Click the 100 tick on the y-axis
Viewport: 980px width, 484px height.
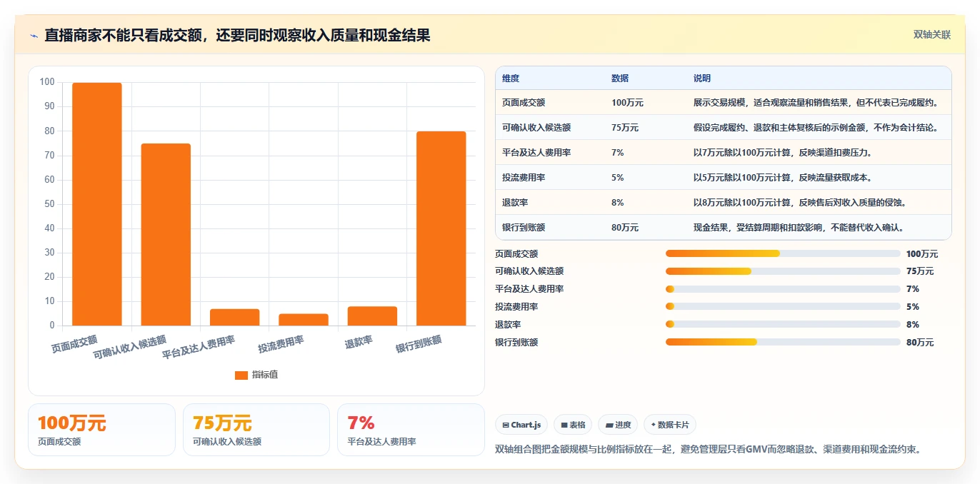pos(47,82)
